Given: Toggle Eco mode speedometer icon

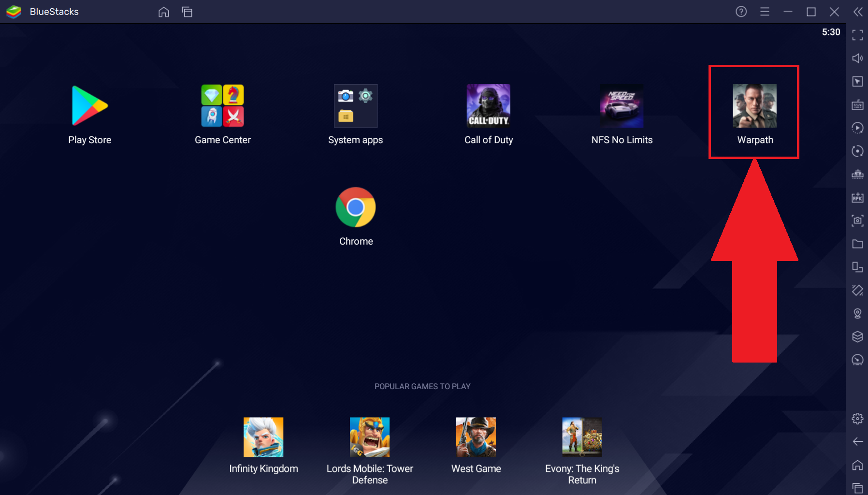Looking at the screenshot, I should pos(857,360).
